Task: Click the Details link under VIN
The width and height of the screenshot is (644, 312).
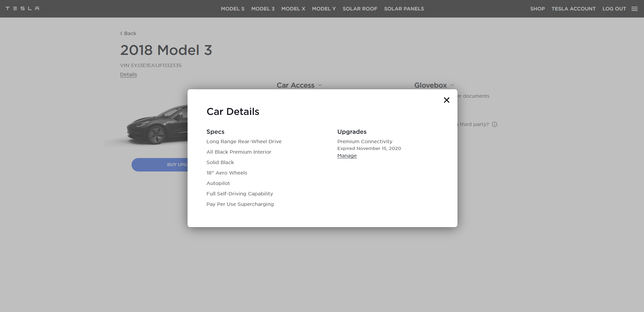Action: [129, 74]
